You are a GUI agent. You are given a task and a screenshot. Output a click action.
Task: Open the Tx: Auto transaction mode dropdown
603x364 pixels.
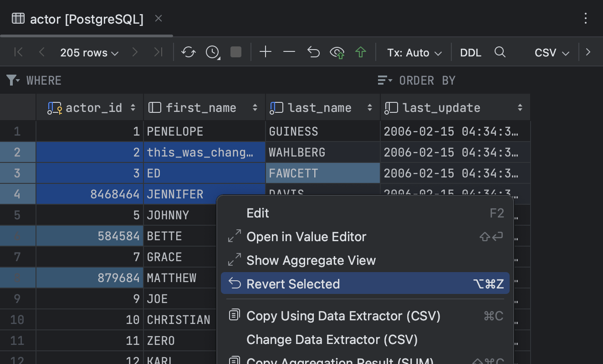point(414,52)
